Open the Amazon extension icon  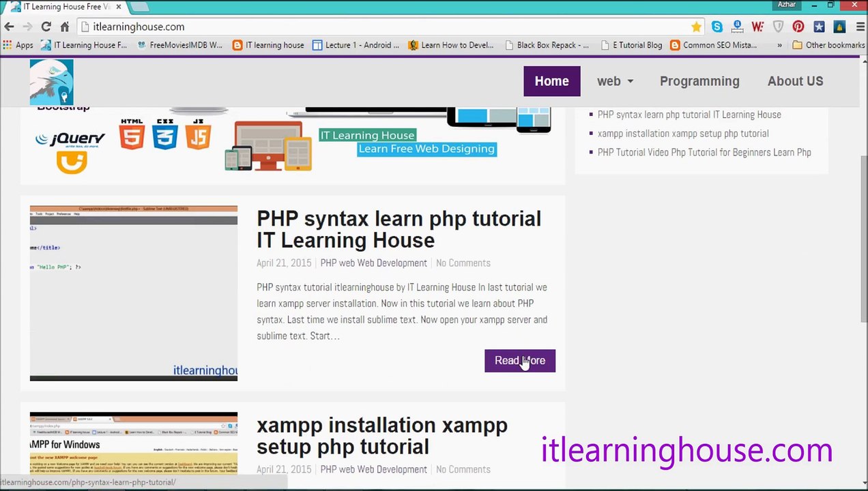coord(737,27)
